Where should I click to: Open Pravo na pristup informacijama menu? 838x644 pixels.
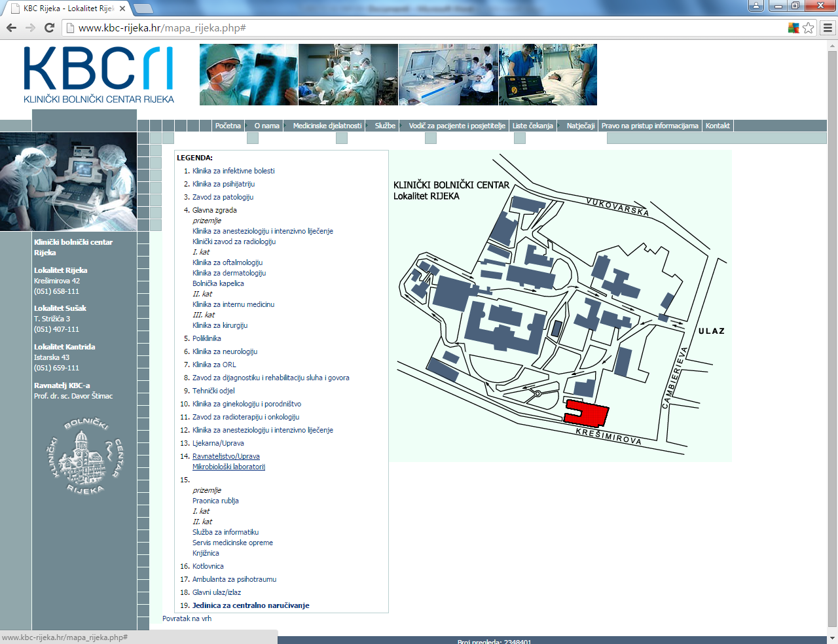click(x=650, y=126)
